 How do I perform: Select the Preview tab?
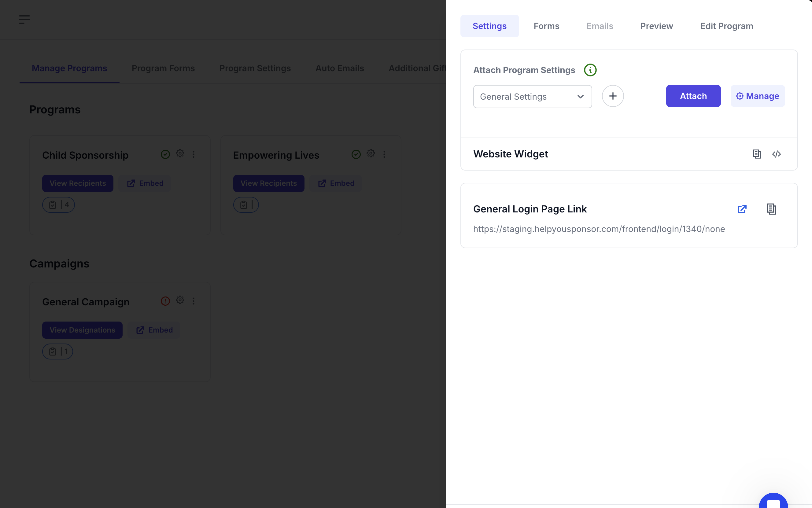click(x=656, y=26)
